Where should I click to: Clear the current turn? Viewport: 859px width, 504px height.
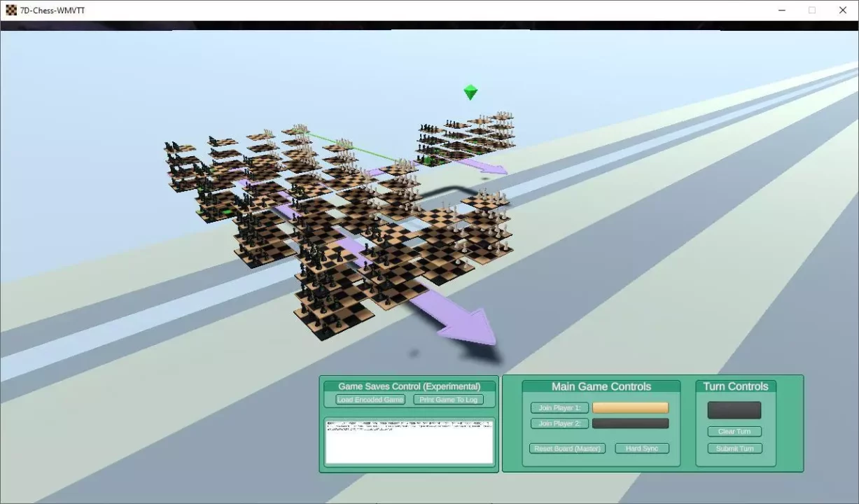coord(734,432)
